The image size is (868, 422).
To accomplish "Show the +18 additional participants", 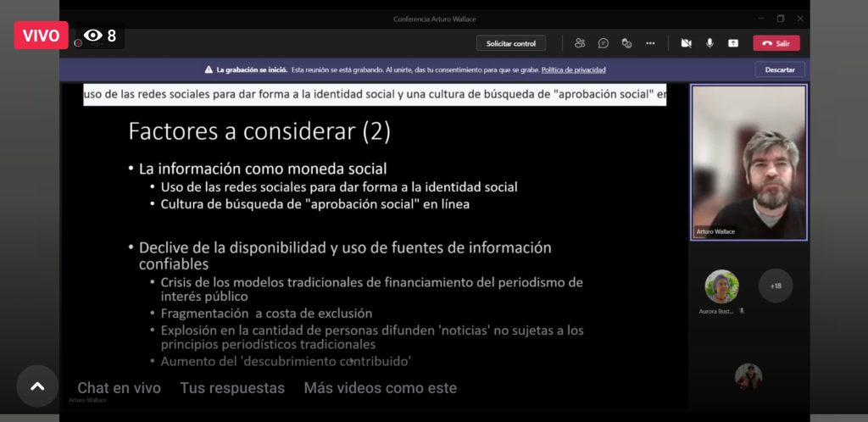I will pyautogui.click(x=775, y=286).
